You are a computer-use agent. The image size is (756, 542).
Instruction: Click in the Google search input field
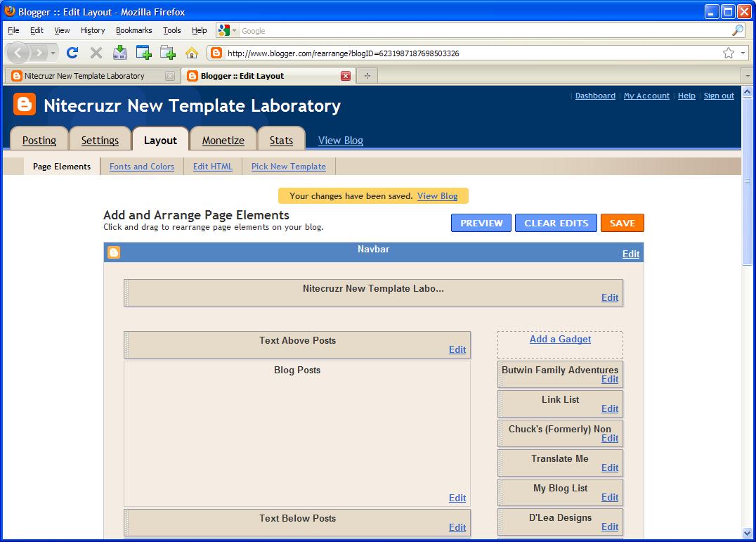[x=485, y=31]
